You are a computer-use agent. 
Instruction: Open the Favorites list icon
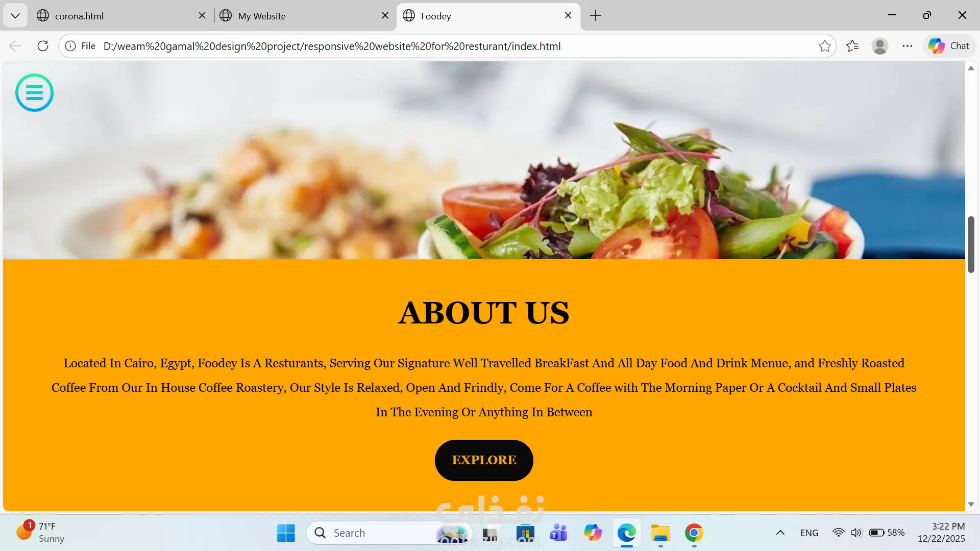(852, 46)
